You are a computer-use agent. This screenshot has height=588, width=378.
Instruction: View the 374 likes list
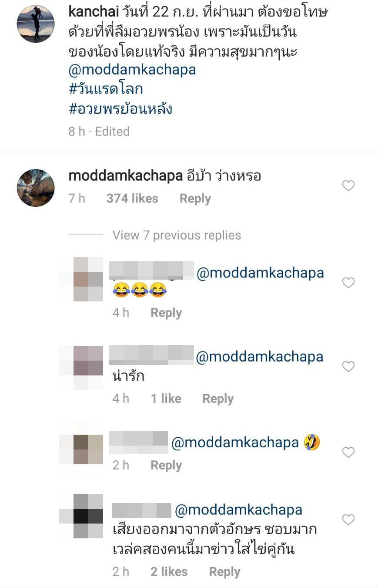point(132,199)
